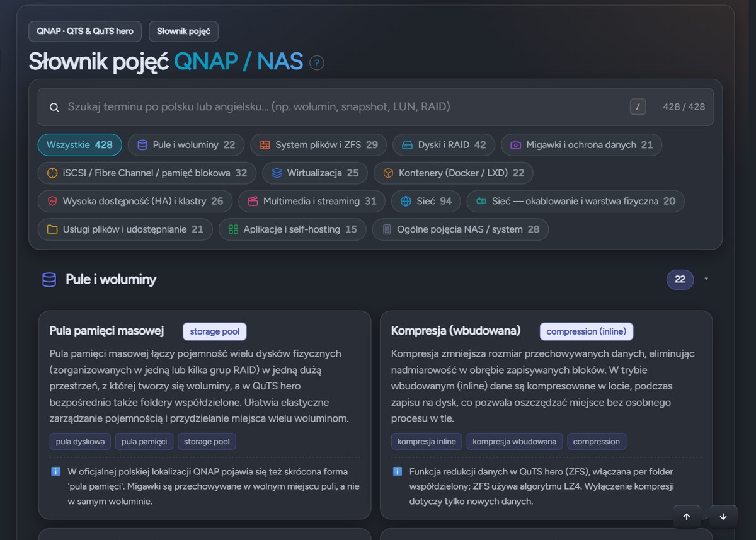This screenshot has width=756, height=540.
Task: Click the okablowanie cable icon
Action: pos(481,201)
